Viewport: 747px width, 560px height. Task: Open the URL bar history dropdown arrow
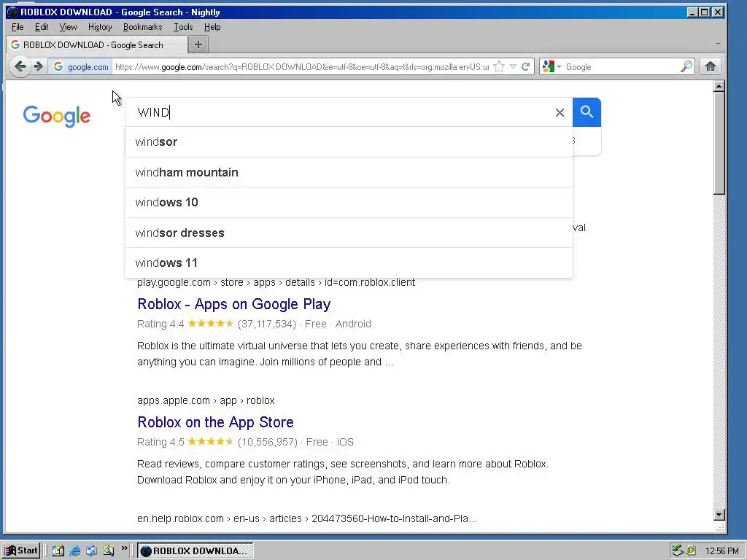pyautogui.click(x=513, y=66)
